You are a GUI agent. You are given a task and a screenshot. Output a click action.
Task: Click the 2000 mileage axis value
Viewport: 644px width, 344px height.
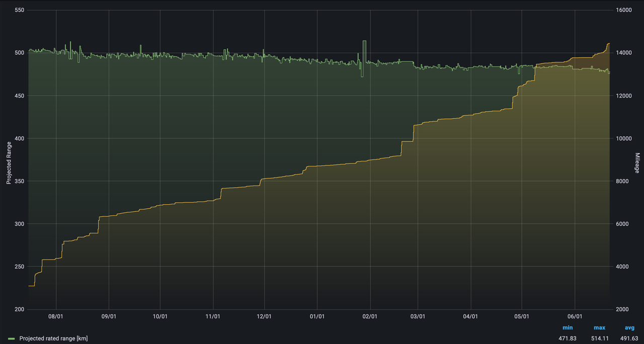(x=621, y=309)
